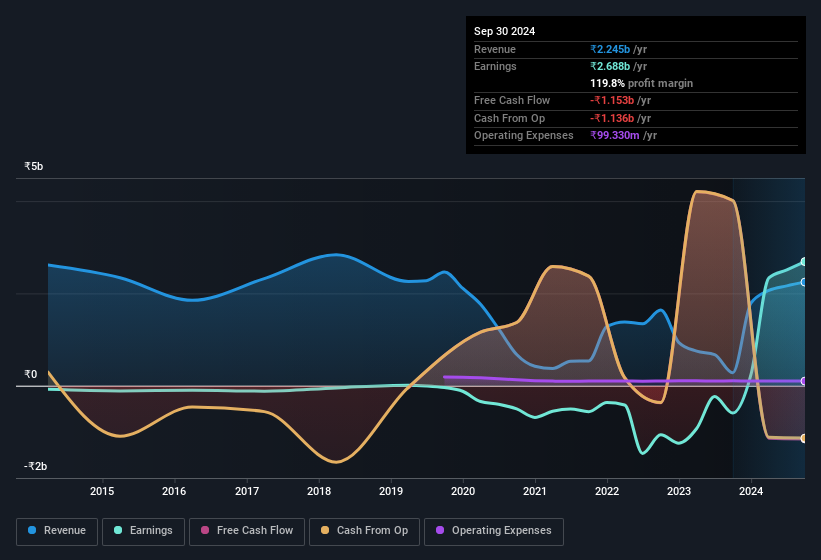This screenshot has width=821, height=560.
Task: Select the Revenue end-point marker on chart
Action: pos(804,282)
